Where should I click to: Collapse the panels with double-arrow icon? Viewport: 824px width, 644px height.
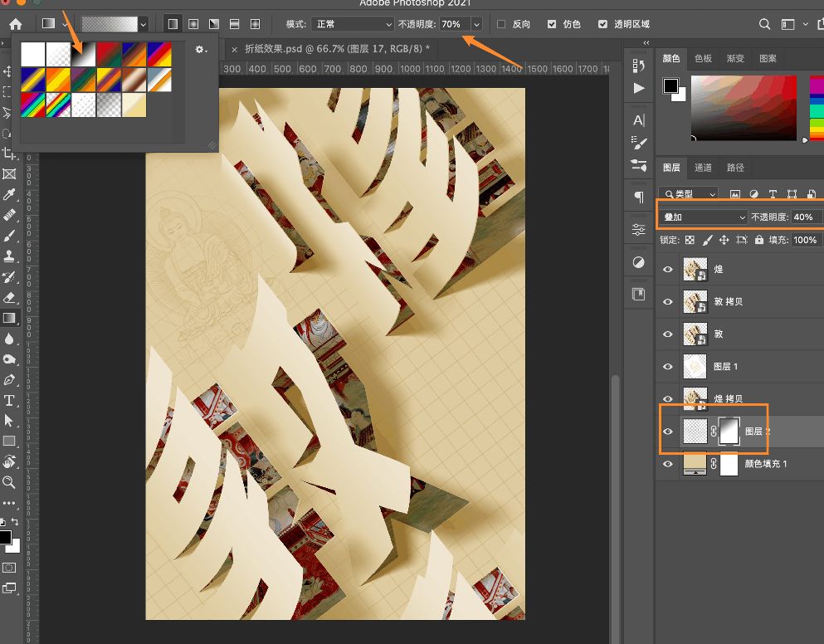(646, 43)
